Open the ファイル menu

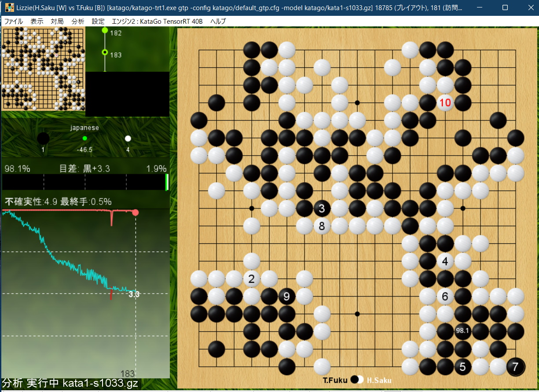[13, 21]
